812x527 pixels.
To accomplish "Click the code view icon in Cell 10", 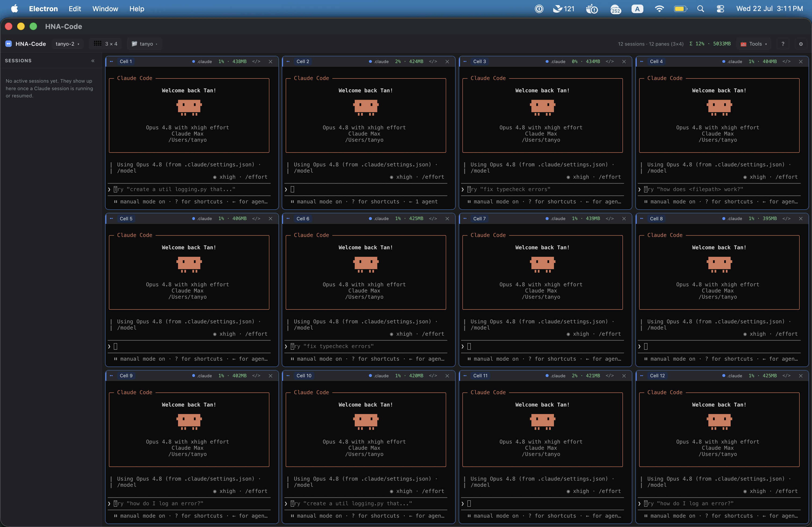I will pos(433,376).
